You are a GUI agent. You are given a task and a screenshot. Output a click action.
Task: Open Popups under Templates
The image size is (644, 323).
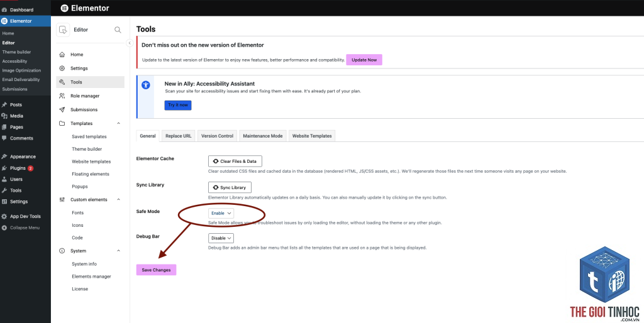point(80,187)
